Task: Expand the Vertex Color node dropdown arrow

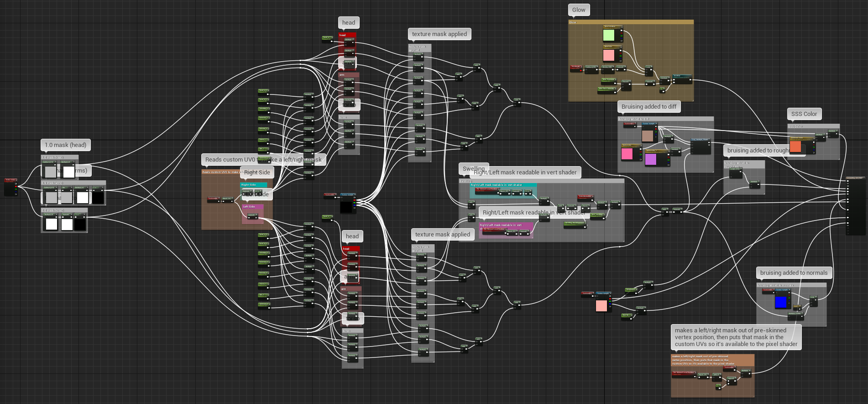Action: pos(16,180)
